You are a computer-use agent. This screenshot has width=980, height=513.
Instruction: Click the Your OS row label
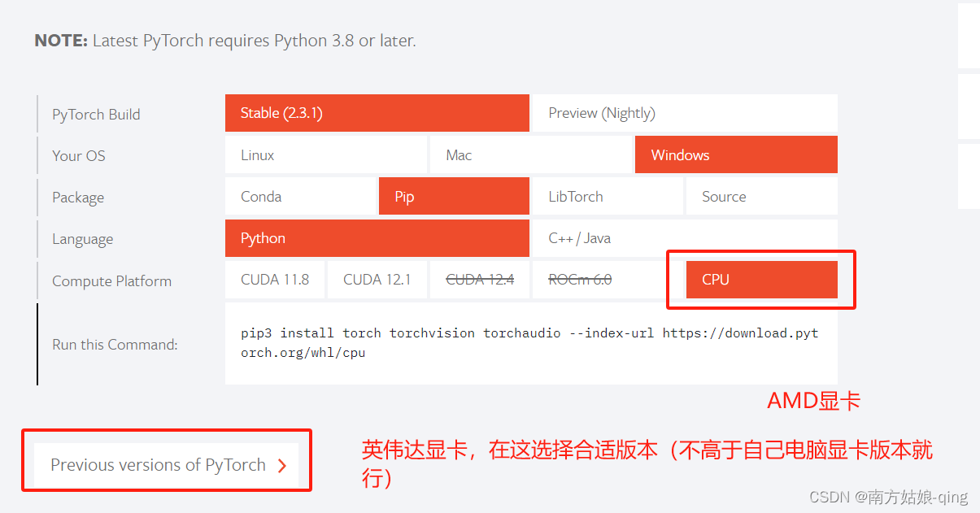(x=79, y=155)
